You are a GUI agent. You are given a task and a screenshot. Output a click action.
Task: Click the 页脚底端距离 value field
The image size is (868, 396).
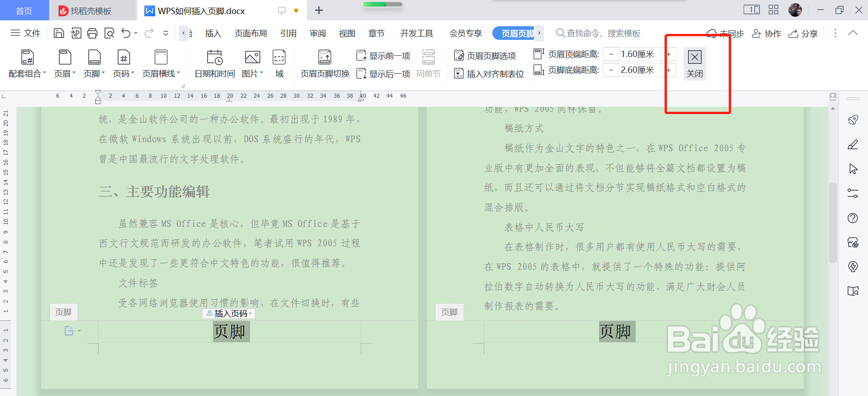[639, 70]
